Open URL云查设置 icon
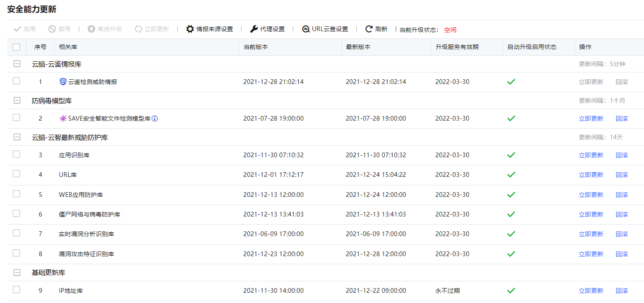This screenshot has height=303, width=644. pos(306,29)
